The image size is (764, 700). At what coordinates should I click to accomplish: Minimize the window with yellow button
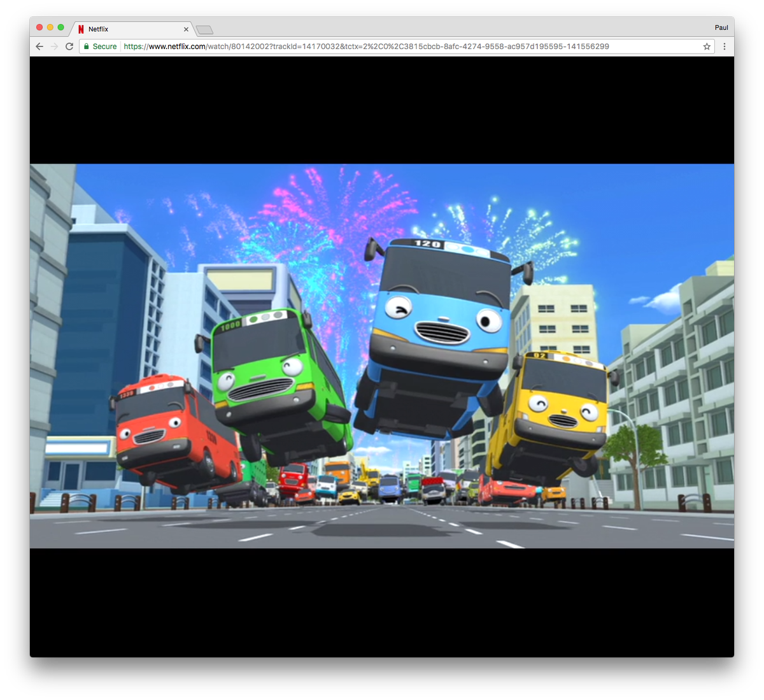(x=50, y=27)
